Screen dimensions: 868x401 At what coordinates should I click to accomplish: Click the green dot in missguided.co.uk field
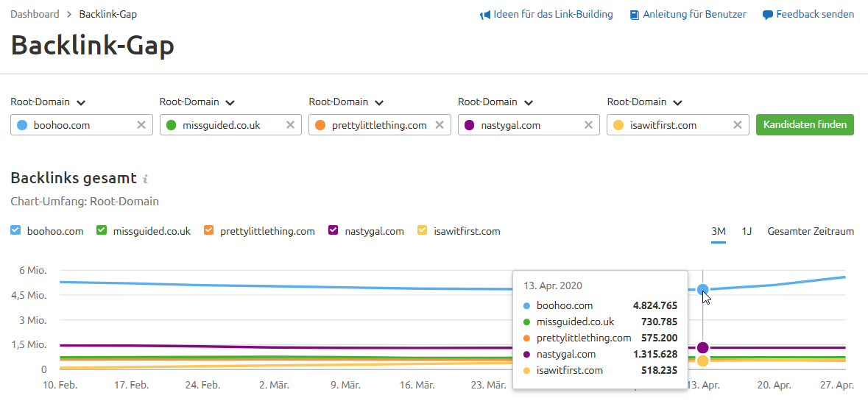coord(171,125)
